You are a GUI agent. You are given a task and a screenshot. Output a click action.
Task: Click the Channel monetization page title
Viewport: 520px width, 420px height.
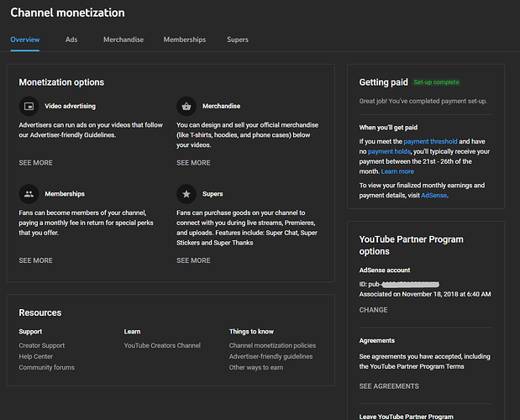coord(68,13)
